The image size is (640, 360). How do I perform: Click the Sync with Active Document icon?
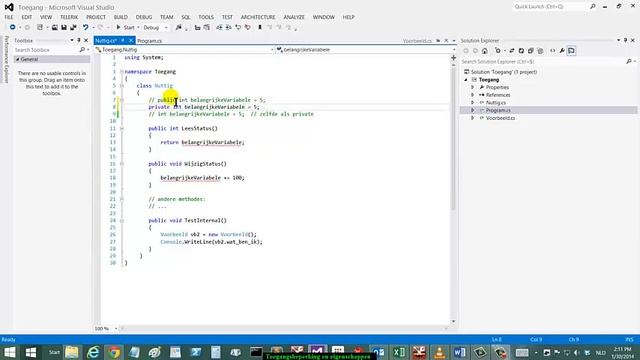pyautogui.click(x=512, y=51)
